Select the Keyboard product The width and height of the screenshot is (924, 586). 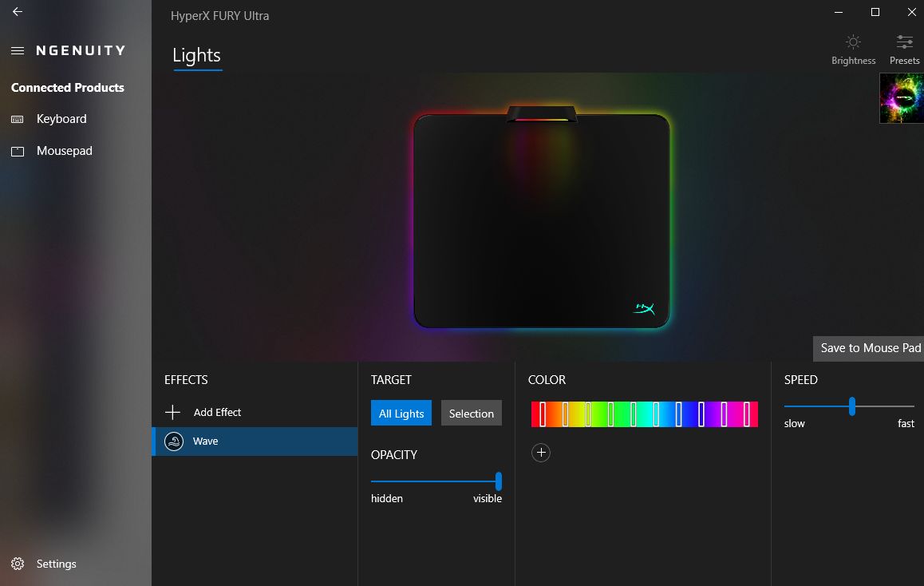click(61, 119)
